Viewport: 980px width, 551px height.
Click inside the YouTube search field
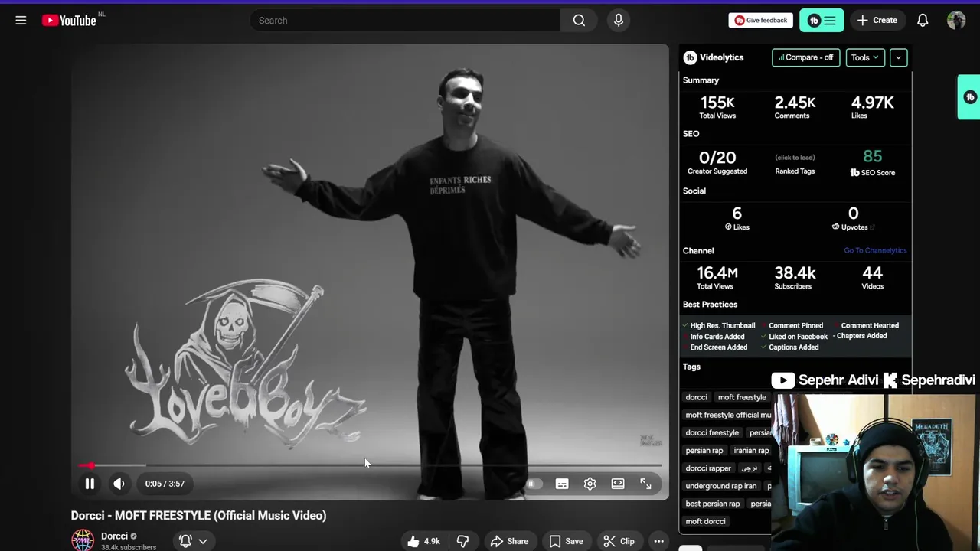(406, 21)
